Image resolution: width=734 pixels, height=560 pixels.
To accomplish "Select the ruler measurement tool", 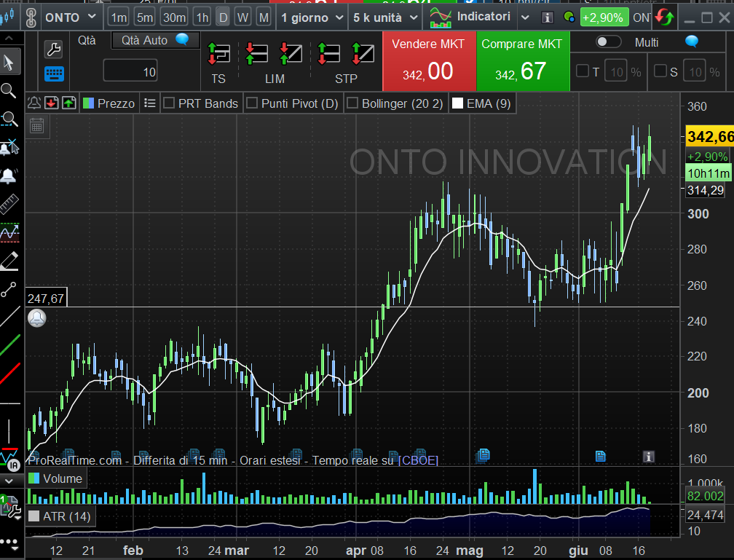I will click(x=9, y=204).
